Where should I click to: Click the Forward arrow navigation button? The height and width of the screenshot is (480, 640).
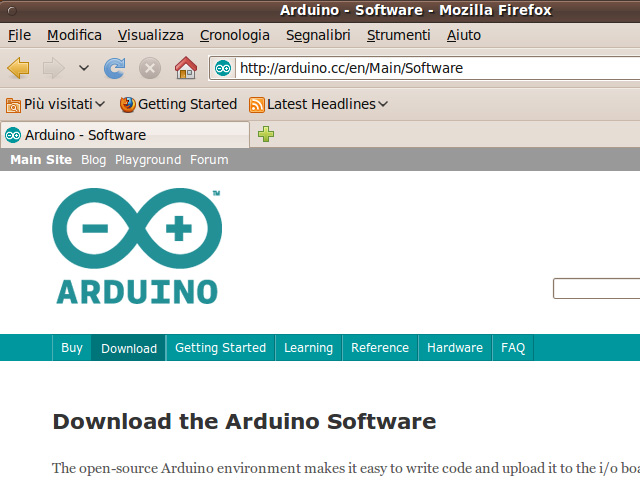click(x=53, y=68)
